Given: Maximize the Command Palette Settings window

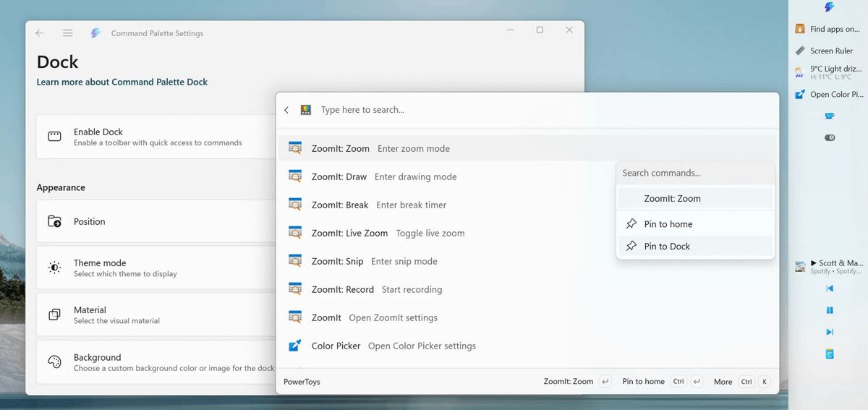Looking at the screenshot, I should pyautogui.click(x=540, y=30).
